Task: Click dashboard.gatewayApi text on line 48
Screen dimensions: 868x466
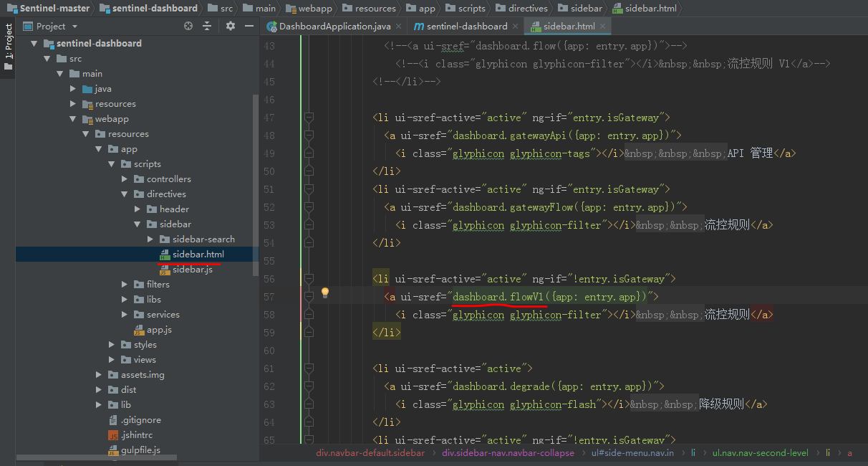Action: point(508,135)
